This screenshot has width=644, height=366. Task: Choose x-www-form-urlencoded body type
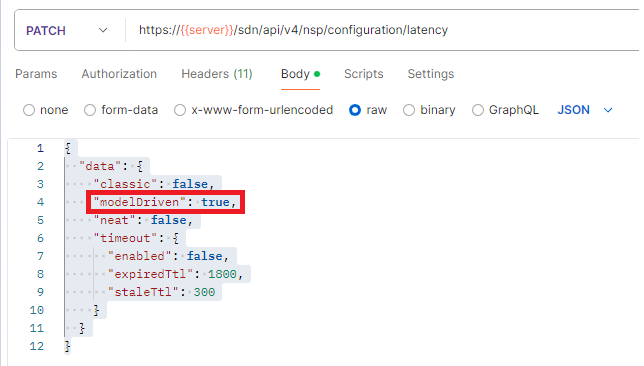180,110
